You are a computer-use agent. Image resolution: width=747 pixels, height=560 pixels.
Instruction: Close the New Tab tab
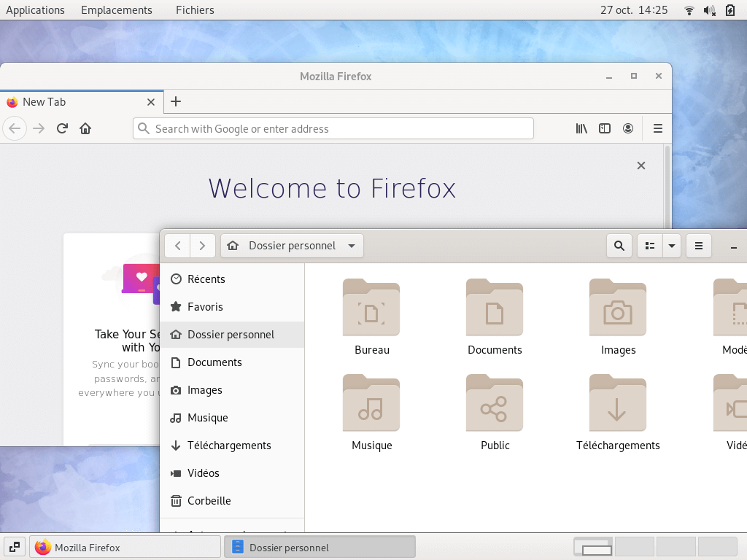pos(151,102)
